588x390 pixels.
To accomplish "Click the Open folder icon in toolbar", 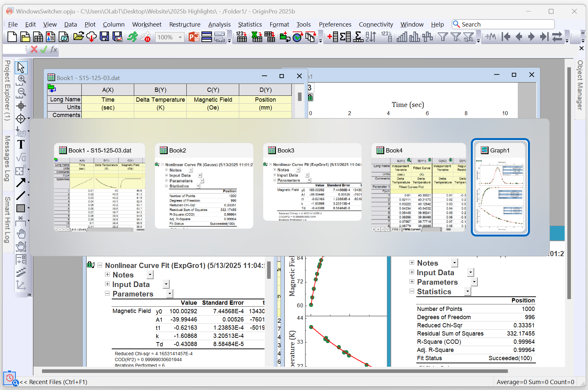I will coord(78,37).
